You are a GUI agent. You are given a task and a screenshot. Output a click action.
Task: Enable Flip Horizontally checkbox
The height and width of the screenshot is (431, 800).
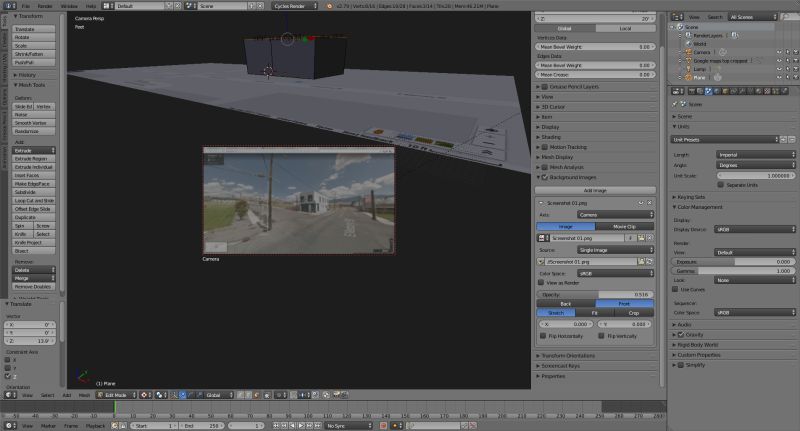[x=543, y=336]
